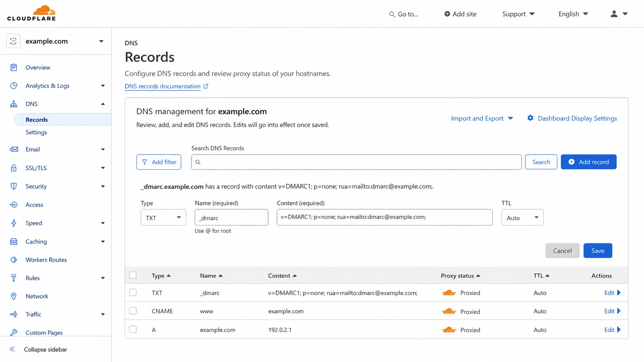The image size is (644, 362).
Task: Open the English language dropdown
Action: pyautogui.click(x=573, y=14)
